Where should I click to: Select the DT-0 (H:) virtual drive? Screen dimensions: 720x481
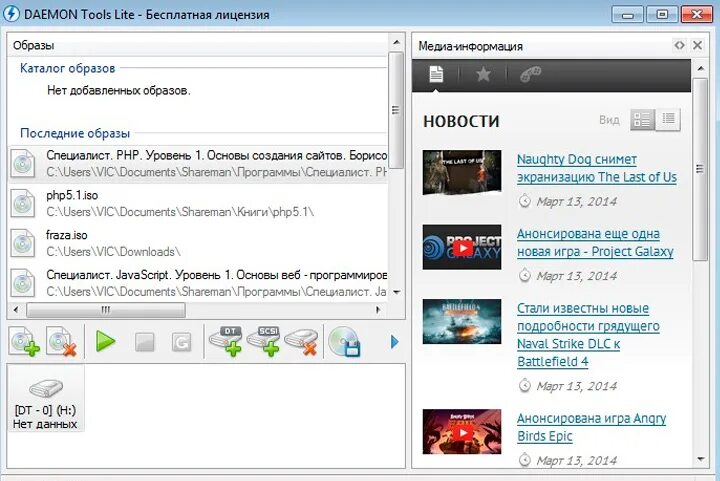pos(45,398)
